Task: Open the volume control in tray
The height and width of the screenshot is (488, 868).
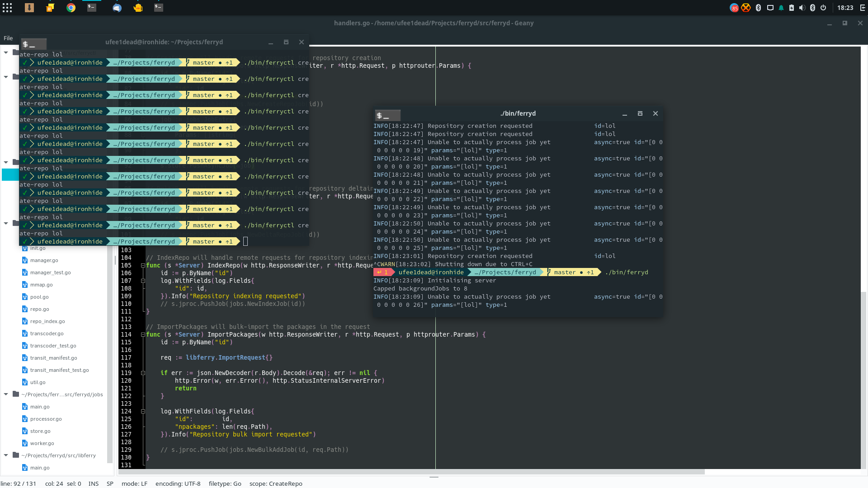Action: [x=802, y=8]
